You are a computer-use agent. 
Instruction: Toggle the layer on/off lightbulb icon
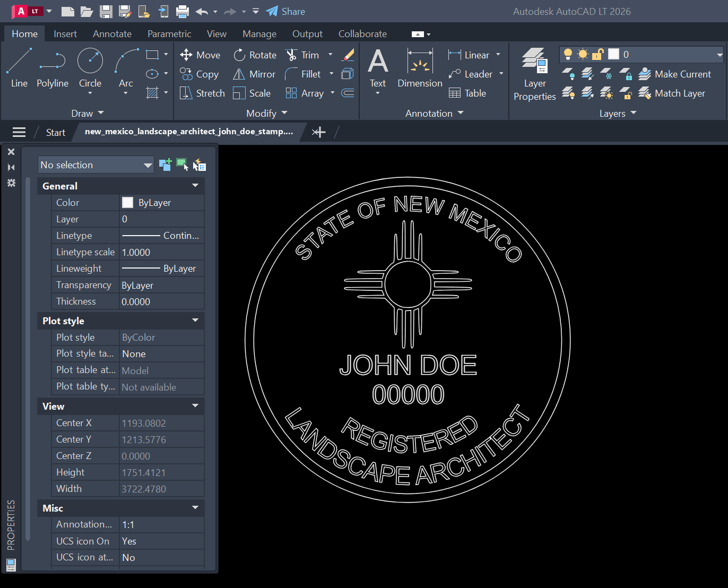(568, 54)
